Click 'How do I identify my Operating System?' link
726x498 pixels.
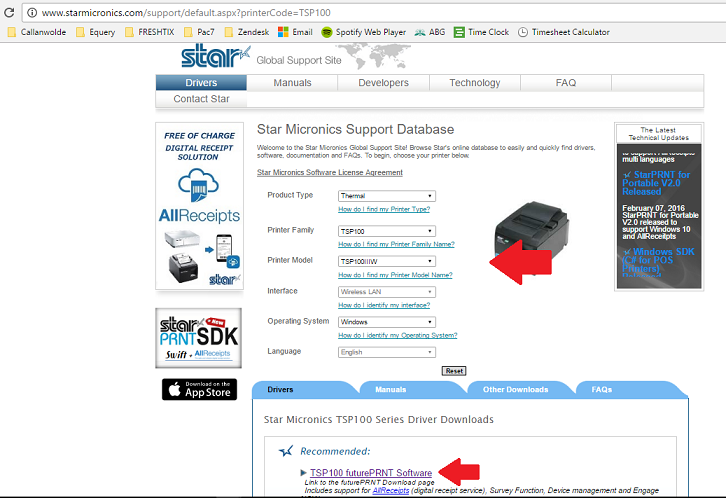(397, 335)
